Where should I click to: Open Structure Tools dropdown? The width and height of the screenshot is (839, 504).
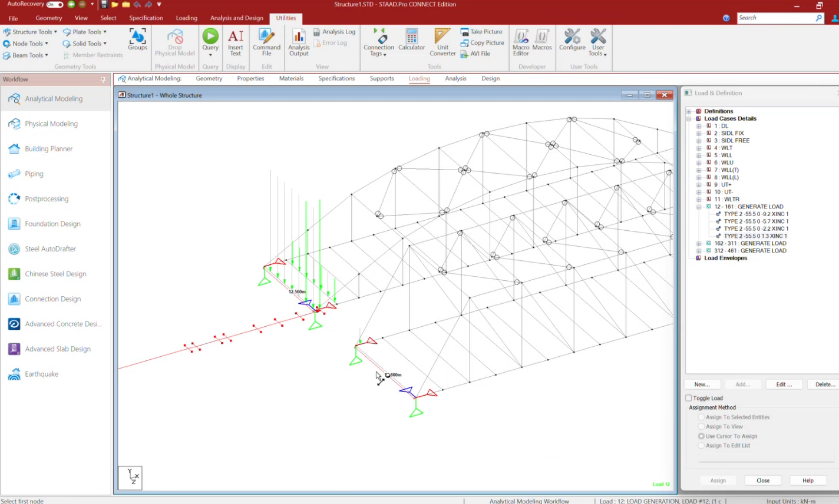click(x=30, y=32)
